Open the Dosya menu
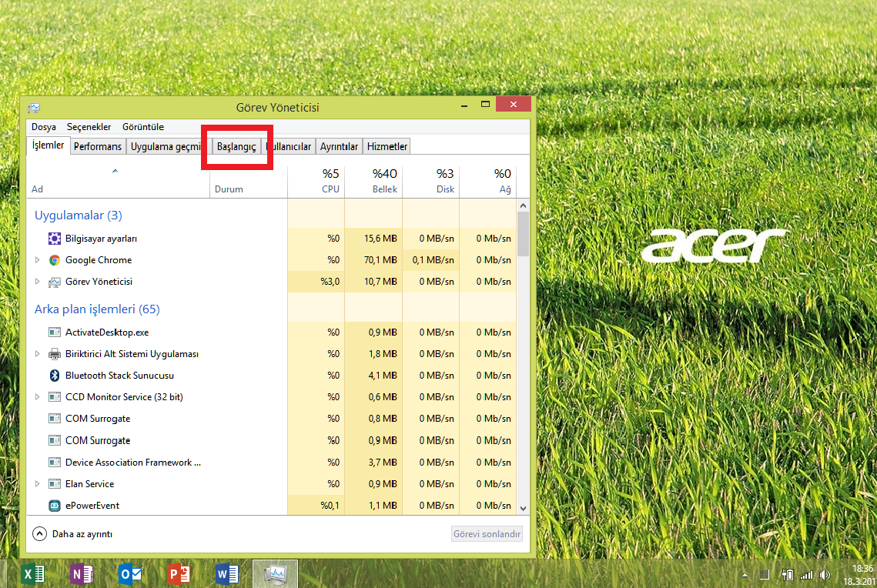The width and height of the screenshot is (877, 588). click(x=44, y=127)
